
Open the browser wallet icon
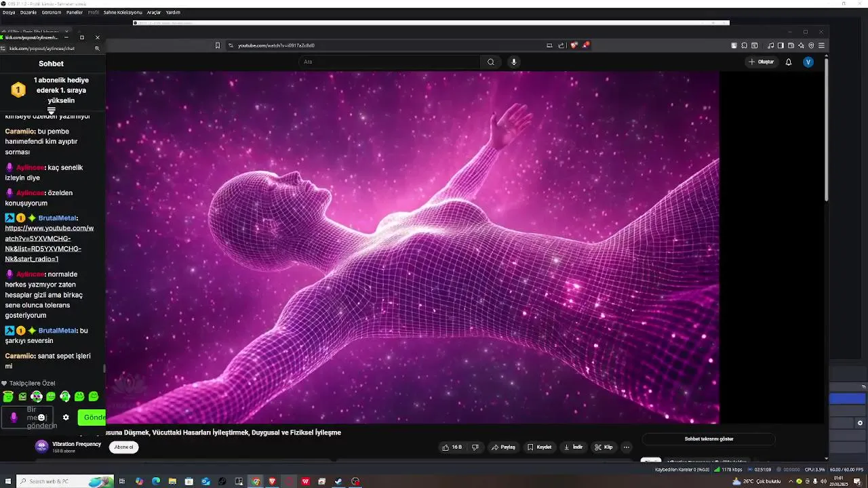[791, 45]
